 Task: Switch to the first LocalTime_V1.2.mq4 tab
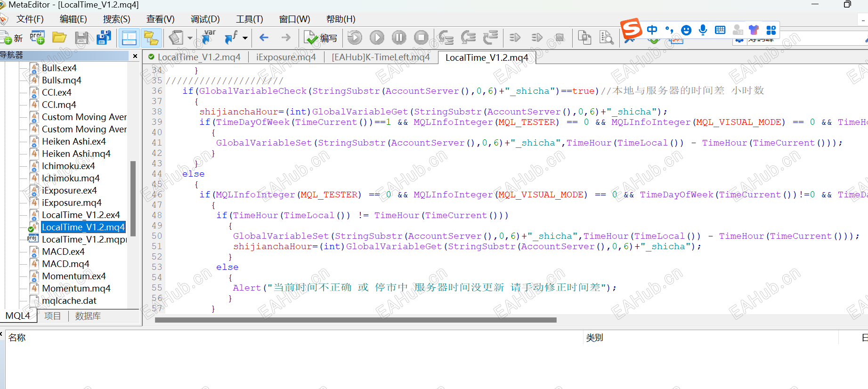tap(195, 57)
